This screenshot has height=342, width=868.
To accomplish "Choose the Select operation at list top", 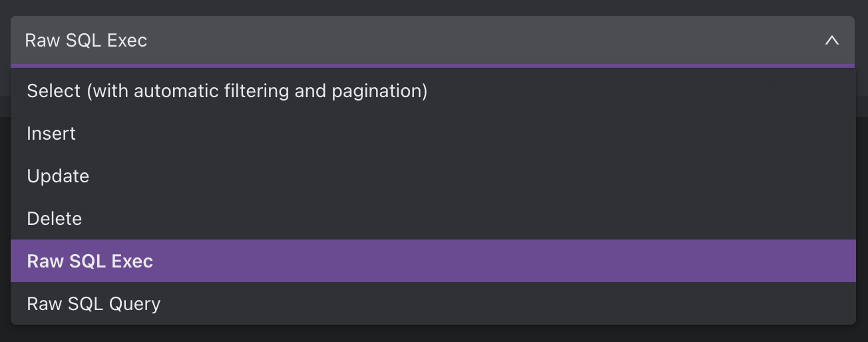I will 433,90.
